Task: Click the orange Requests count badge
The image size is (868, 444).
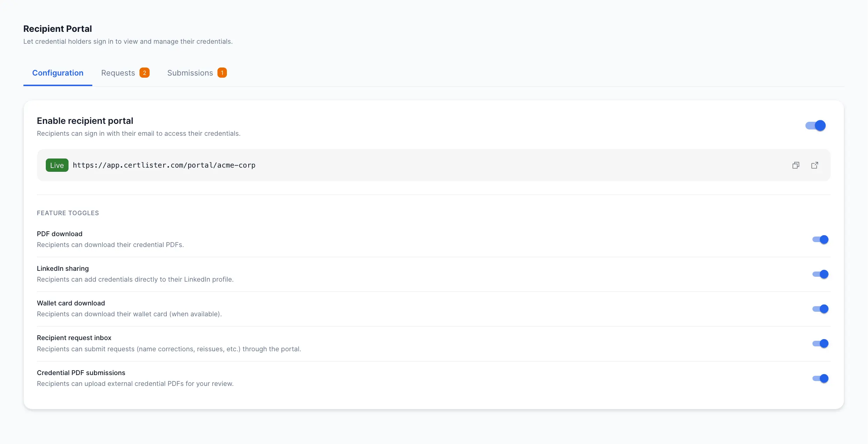Action: (144, 72)
